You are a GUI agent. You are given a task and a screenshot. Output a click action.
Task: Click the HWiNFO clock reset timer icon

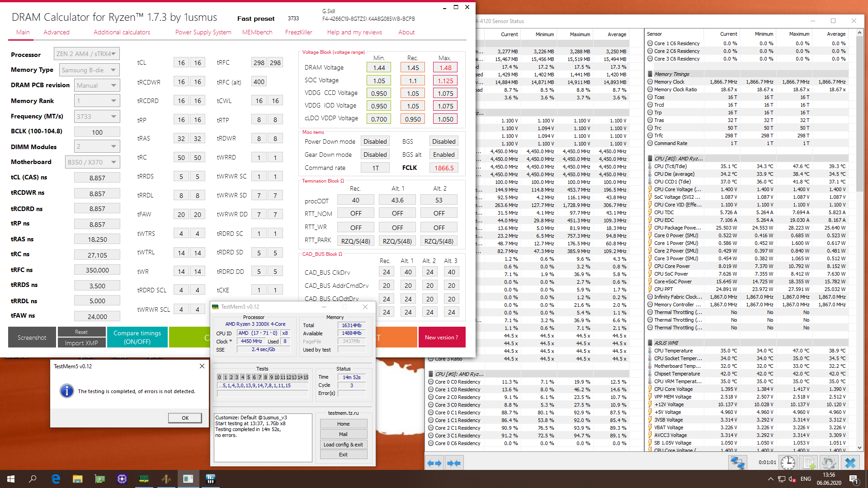pos(788,463)
